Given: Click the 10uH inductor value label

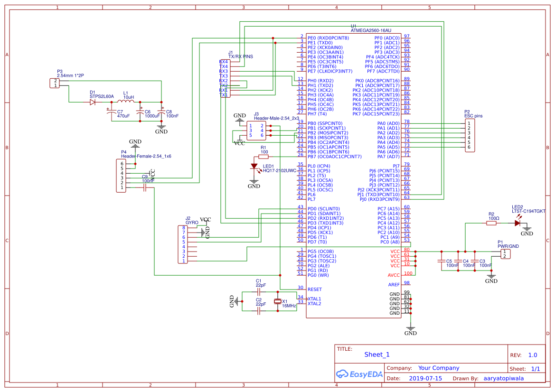Looking at the screenshot, I should pos(129,97).
